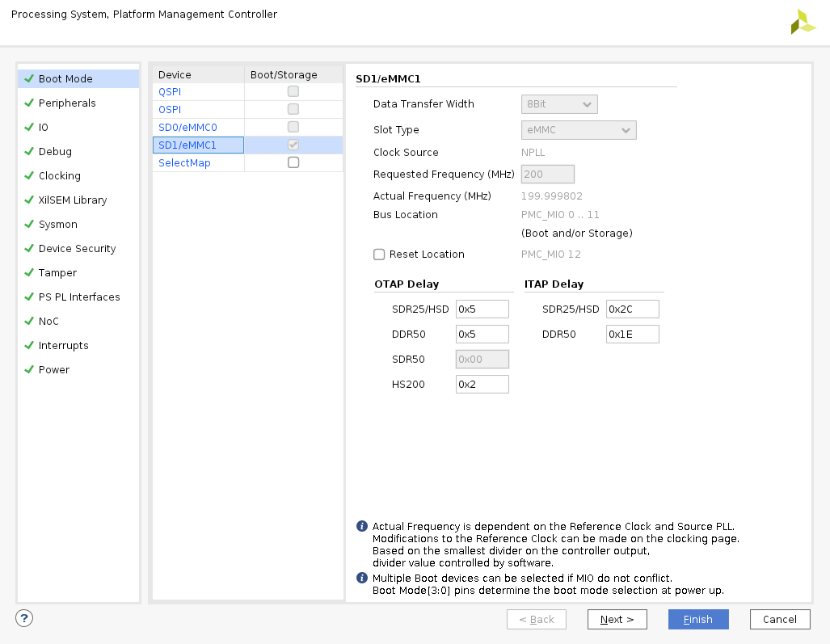
Task: Toggle the SD1/eMMC1 Boot/Storage checkbox
Action: tap(293, 145)
